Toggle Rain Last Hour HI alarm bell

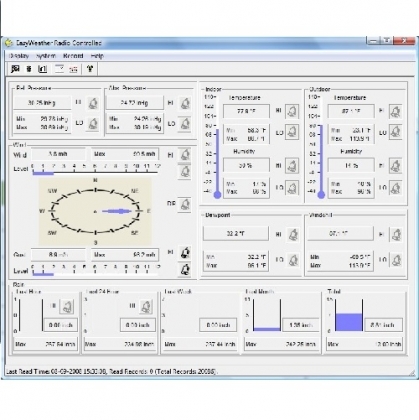67,306
